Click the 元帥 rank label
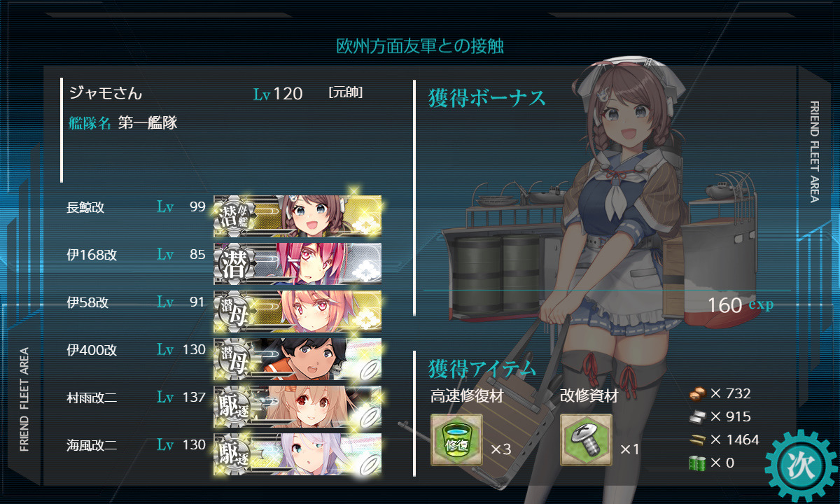Image resolution: width=840 pixels, height=504 pixels. (345, 92)
